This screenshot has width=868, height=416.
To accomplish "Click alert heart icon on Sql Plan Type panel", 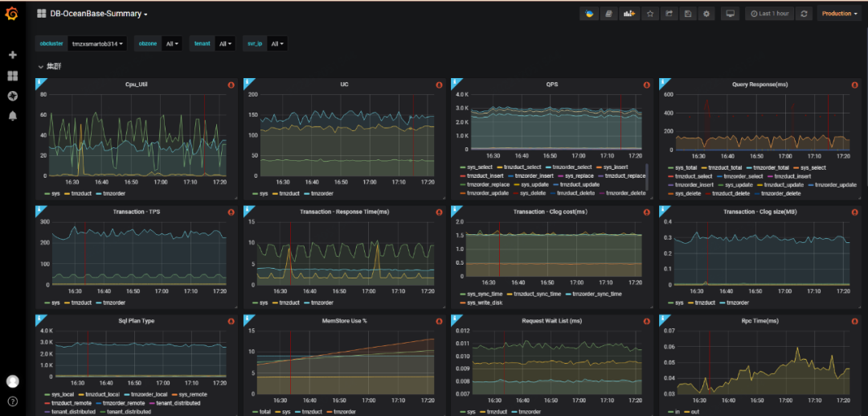I will 231,321.
